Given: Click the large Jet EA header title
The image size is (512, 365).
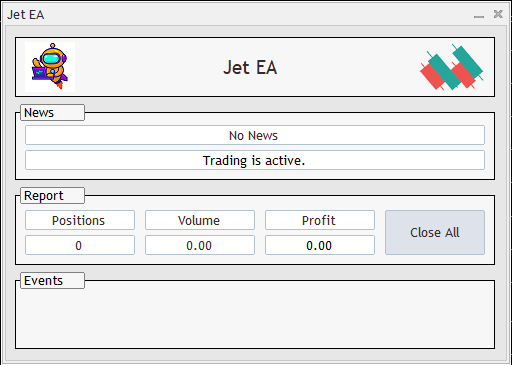Looking at the screenshot, I should tap(250, 67).
